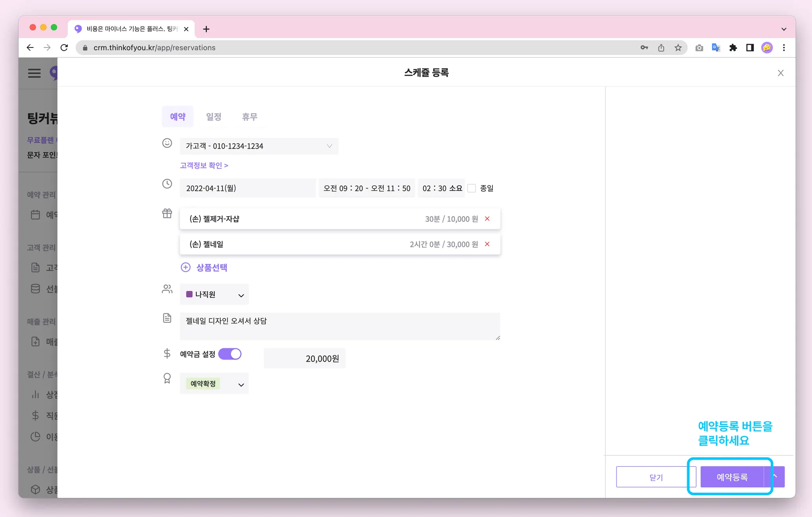
Task: Remove the 젤제거-자샵 product with red X
Action: 487,219
